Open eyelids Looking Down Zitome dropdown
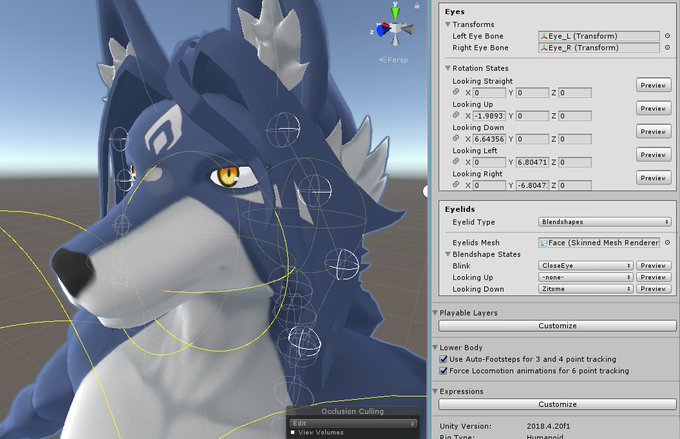680x439 pixels. 585,289
